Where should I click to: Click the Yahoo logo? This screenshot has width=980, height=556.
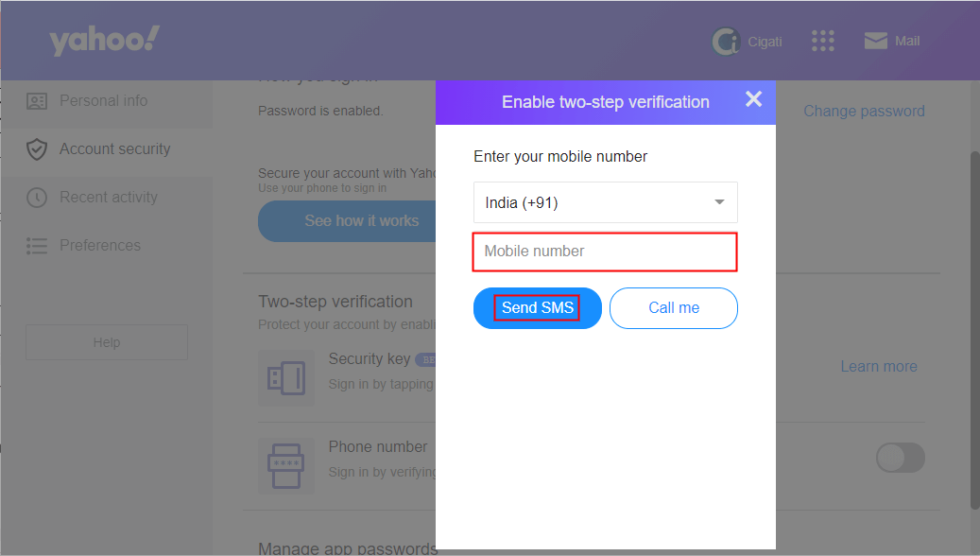[x=104, y=40]
